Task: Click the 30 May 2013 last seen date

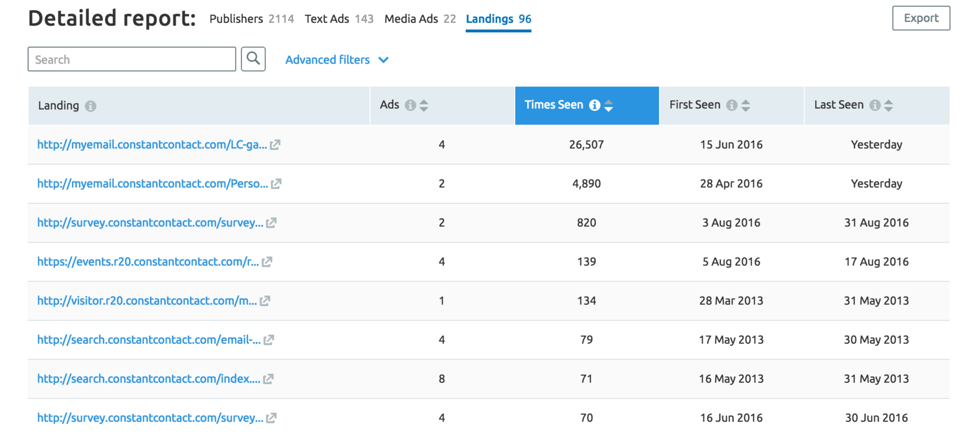Action: [x=876, y=340]
